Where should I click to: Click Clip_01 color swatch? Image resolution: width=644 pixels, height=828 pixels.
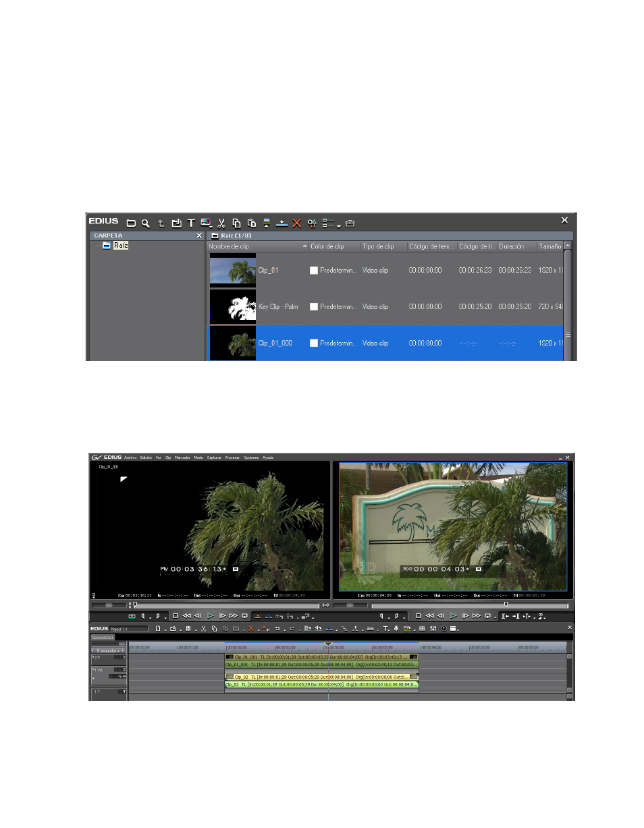(x=314, y=270)
